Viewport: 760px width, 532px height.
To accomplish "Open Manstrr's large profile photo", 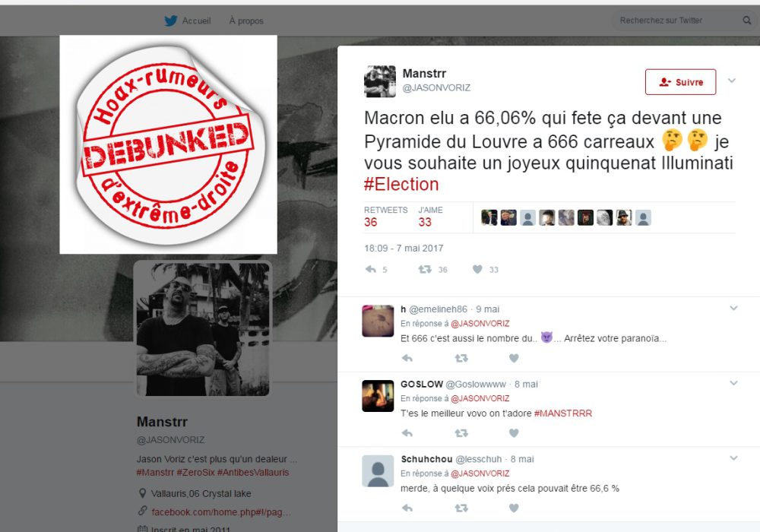I will 203,329.
